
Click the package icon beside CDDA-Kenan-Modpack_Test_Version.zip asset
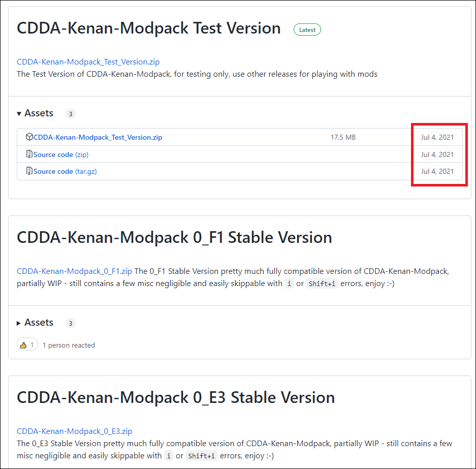[x=29, y=137]
